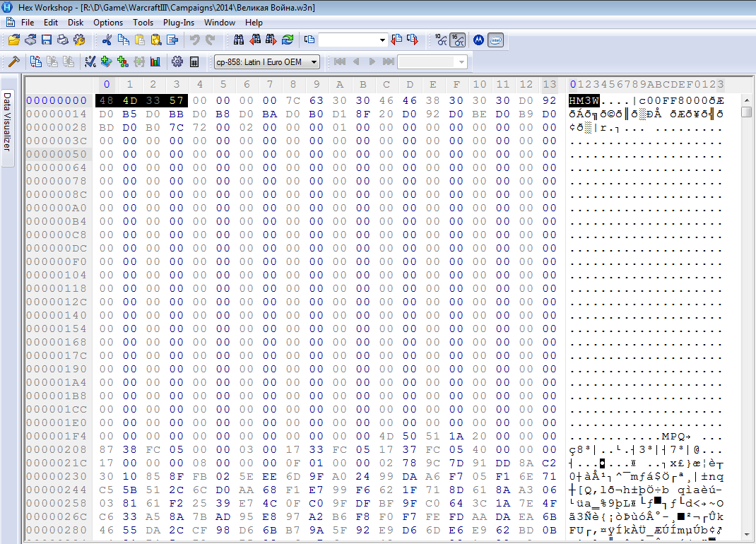This screenshot has width=756, height=544.
Task: Open the disabled navigation combo box
Action: point(462,62)
